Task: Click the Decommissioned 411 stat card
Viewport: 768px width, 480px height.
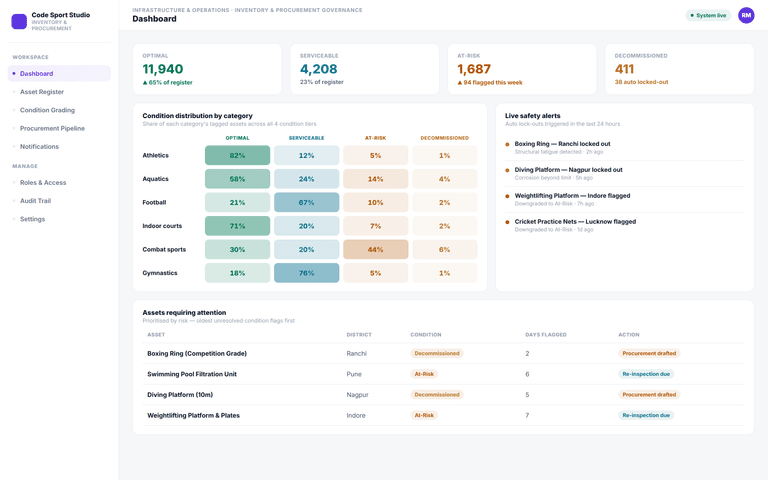Action: (x=680, y=69)
